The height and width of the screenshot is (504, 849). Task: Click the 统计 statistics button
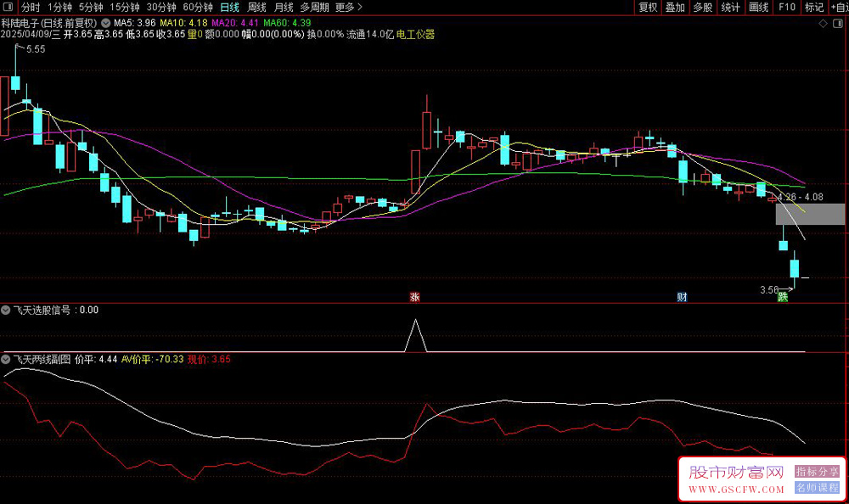tap(730, 7)
